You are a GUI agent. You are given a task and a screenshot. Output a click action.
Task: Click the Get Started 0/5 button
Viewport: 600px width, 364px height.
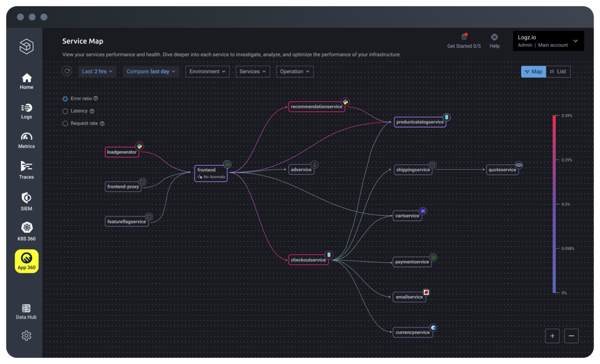coord(464,41)
